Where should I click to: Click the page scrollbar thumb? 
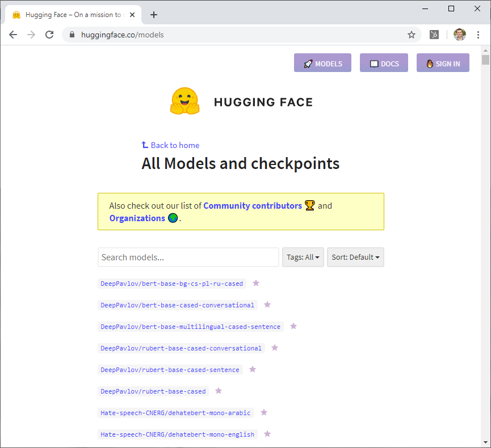[486, 60]
